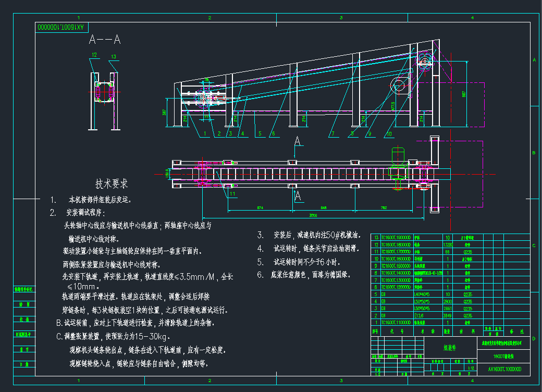Screen dimensions: 542x392
Task: Click the 组装件 title block cell
Action: pos(450,347)
